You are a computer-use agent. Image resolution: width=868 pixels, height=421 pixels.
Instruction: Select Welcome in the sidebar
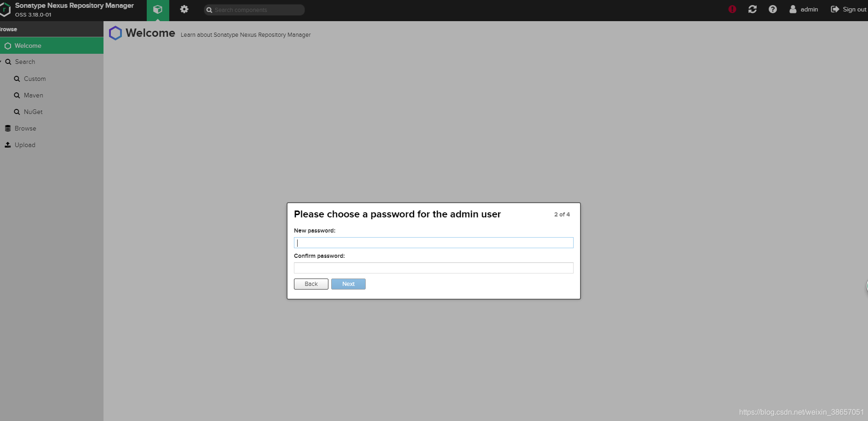coord(52,46)
